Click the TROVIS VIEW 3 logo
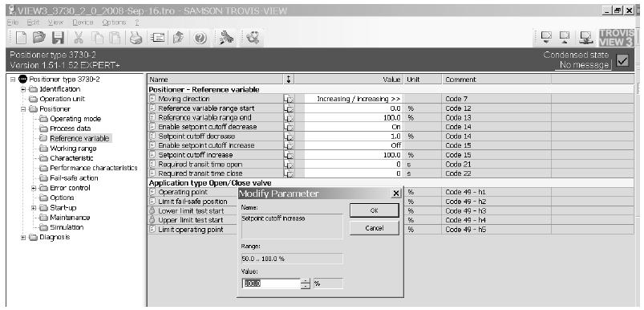 pos(616,38)
